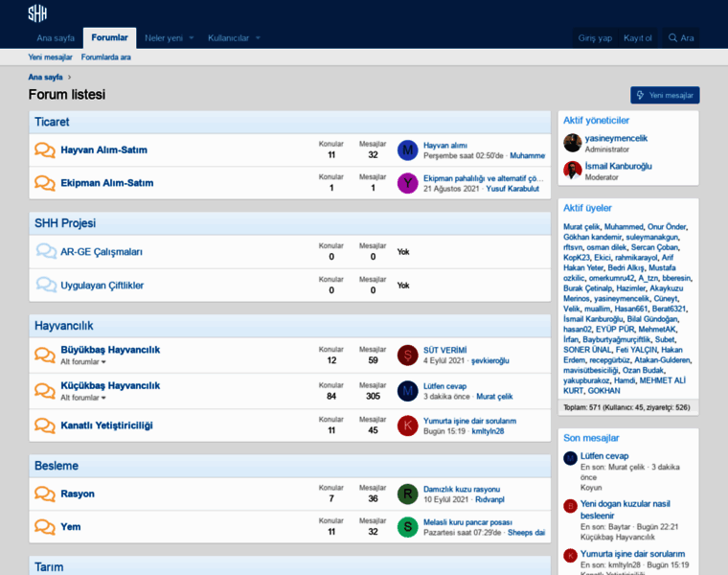The height and width of the screenshot is (575, 728).
Task: Open the Forumlarda ara link
Action: tap(106, 57)
